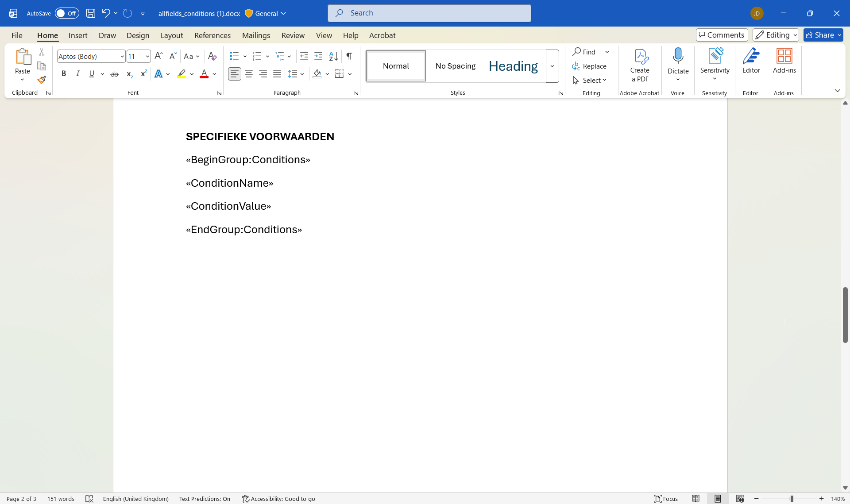Screen dimensions: 850x504
Task: Click the Dictate microphone icon
Action: [678, 57]
